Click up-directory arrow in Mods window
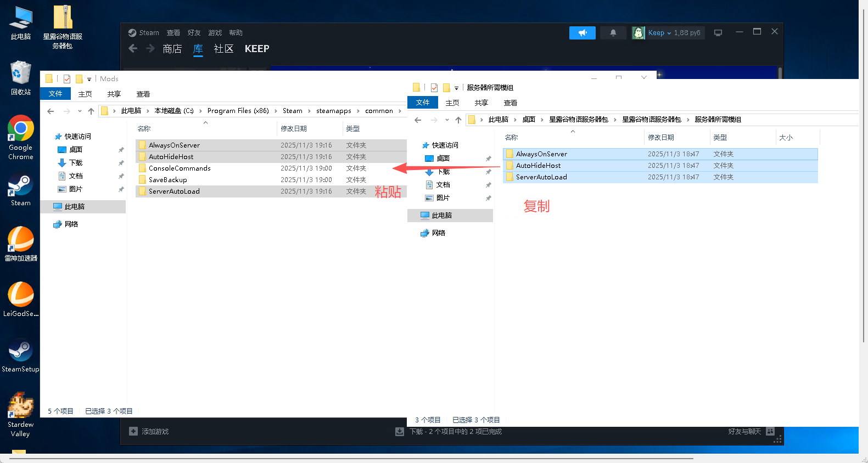This screenshot has height=463, width=868. [x=91, y=111]
